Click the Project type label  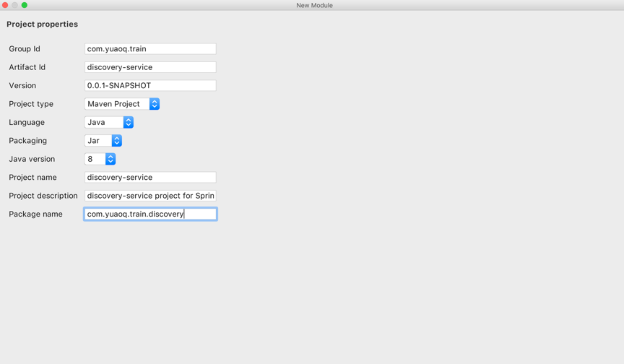point(31,104)
